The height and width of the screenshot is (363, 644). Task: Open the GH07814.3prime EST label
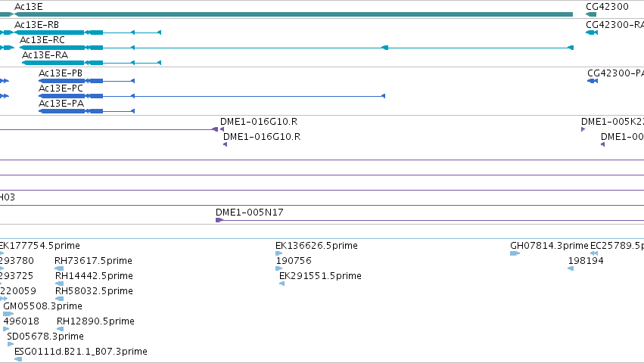[549, 246]
